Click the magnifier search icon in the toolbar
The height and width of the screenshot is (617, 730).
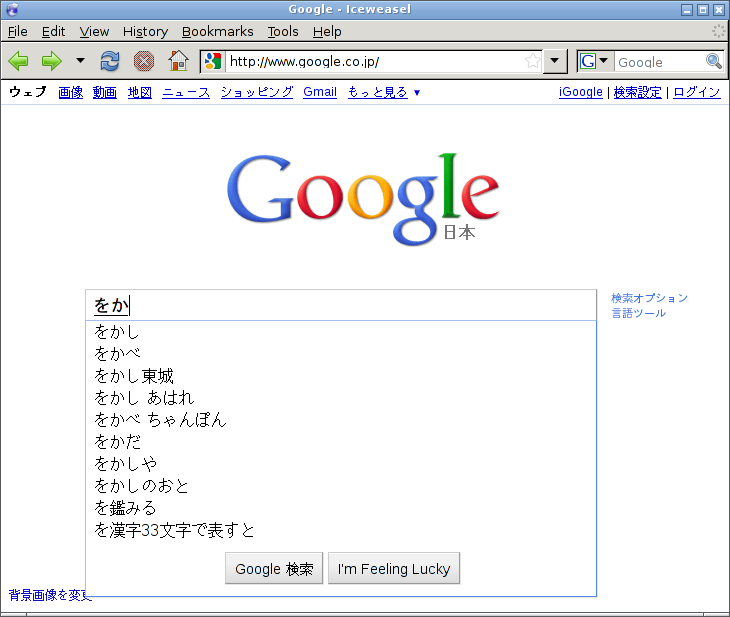pos(714,61)
